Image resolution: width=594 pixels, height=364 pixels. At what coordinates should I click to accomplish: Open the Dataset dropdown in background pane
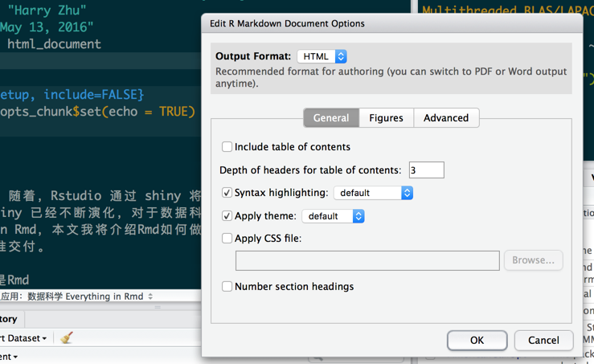(23, 337)
